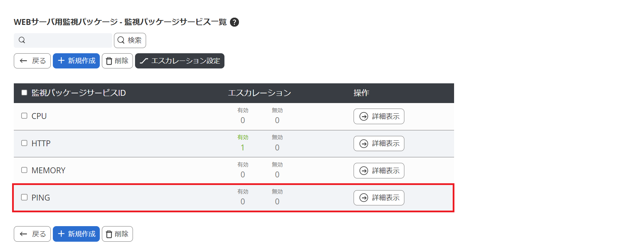Click the top 戻る back button

pos(32,61)
